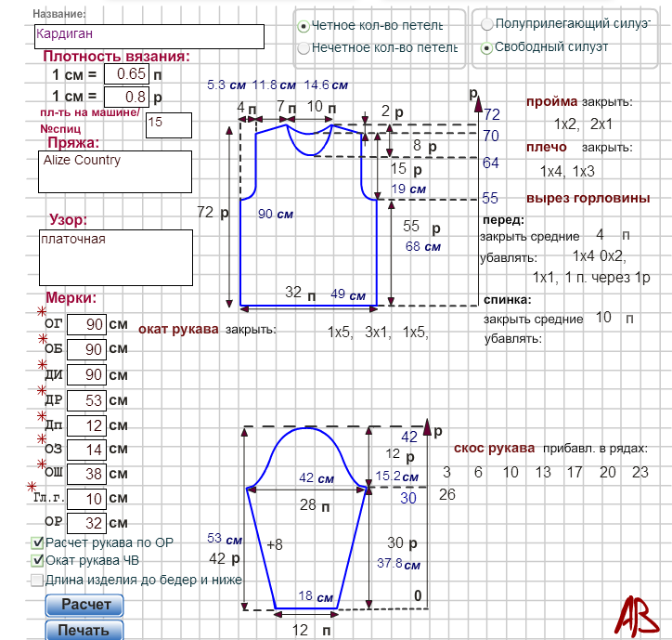Click the 18 см cuff width label

click(x=316, y=596)
